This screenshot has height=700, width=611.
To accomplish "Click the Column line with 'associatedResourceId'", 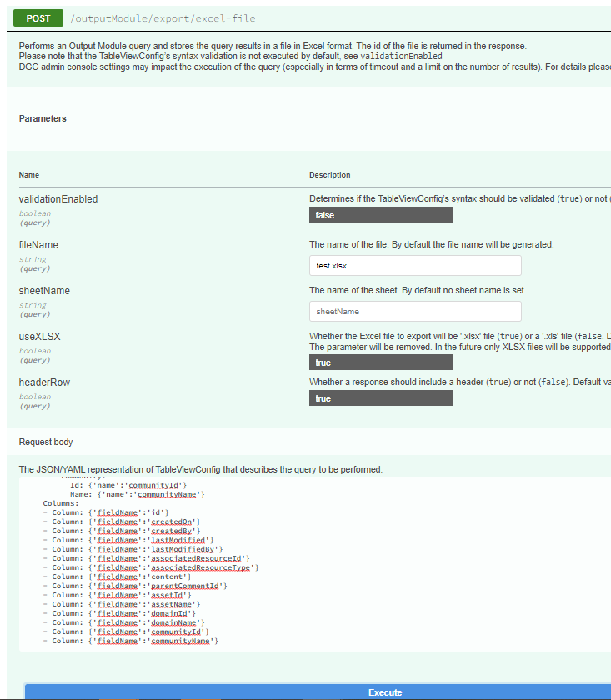I will (147, 558).
